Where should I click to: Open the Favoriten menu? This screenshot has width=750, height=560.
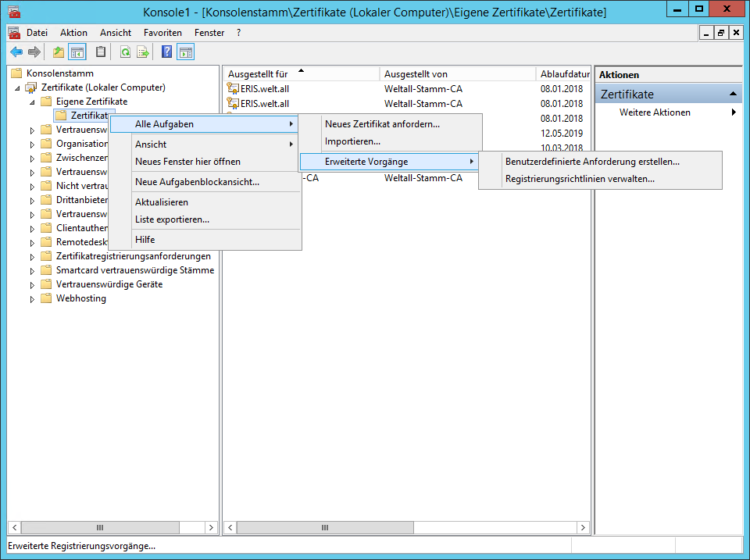[162, 33]
